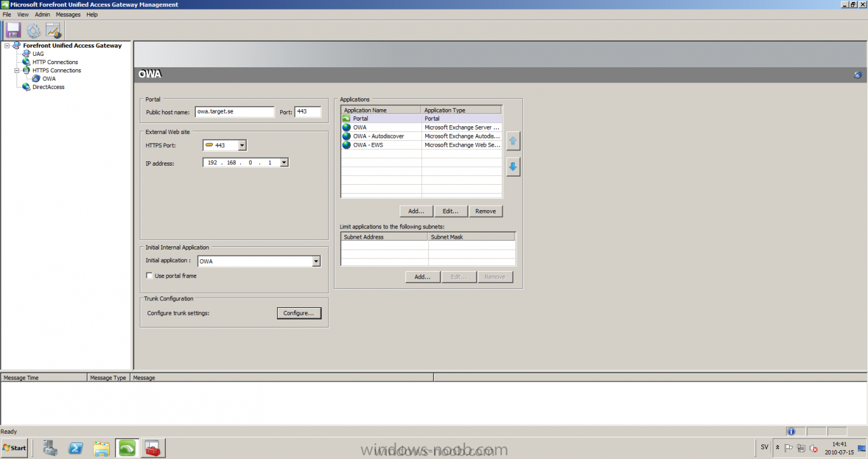Open Windows Explorer folder from taskbar
This screenshot has height=459, width=868.
pyautogui.click(x=101, y=448)
